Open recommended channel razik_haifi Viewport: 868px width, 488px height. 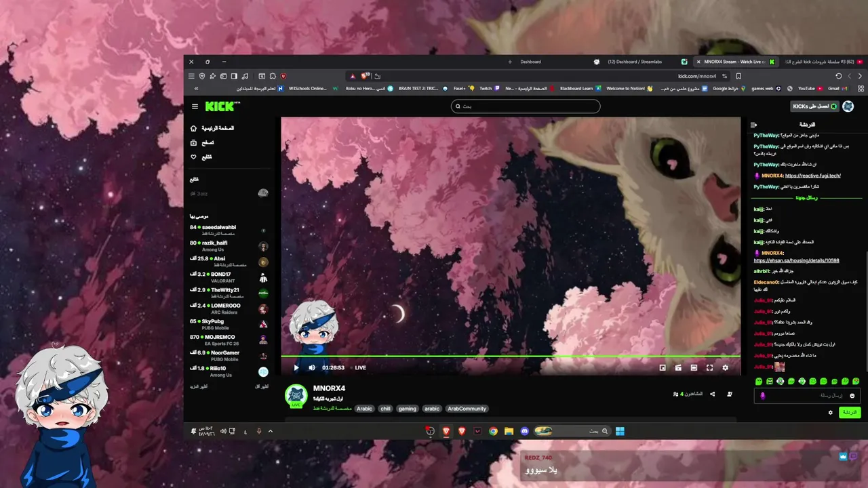(229, 246)
